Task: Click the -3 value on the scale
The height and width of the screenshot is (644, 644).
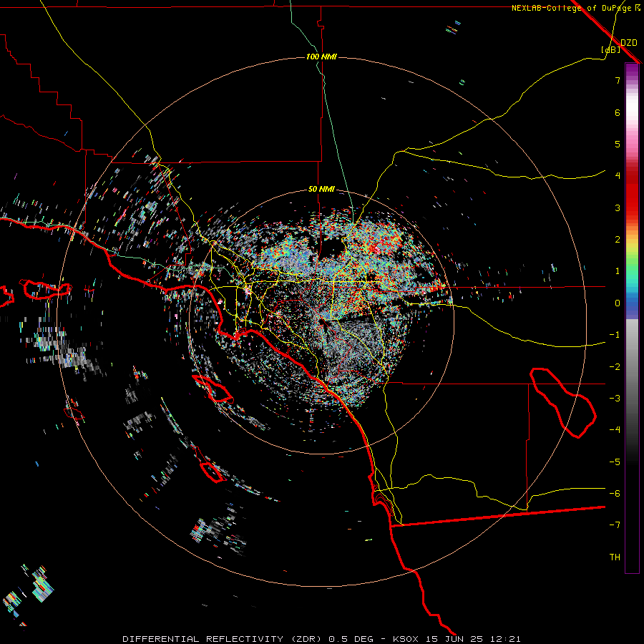Action: pyautogui.click(x=615, y=399)
